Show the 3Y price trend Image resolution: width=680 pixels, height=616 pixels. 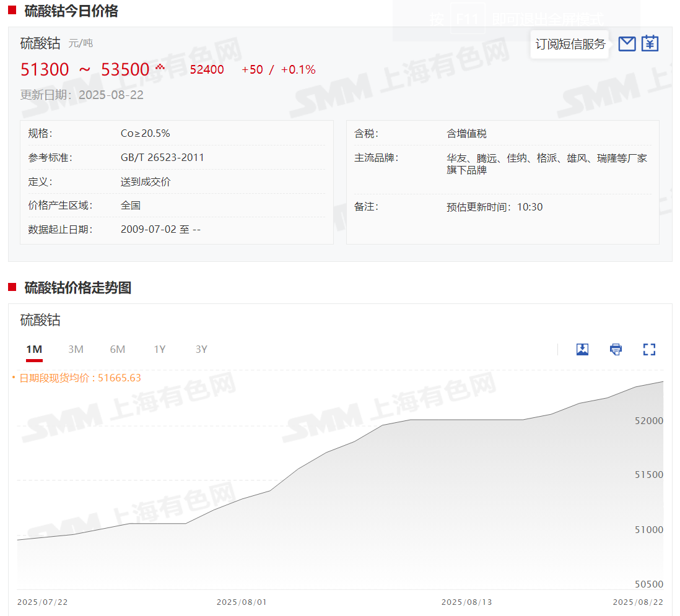[x=201, y=350]
